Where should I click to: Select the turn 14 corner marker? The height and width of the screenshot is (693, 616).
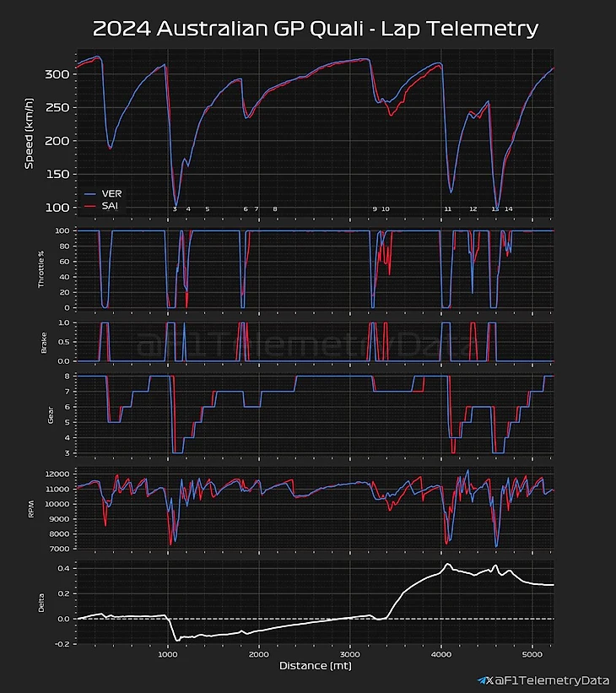508,208
